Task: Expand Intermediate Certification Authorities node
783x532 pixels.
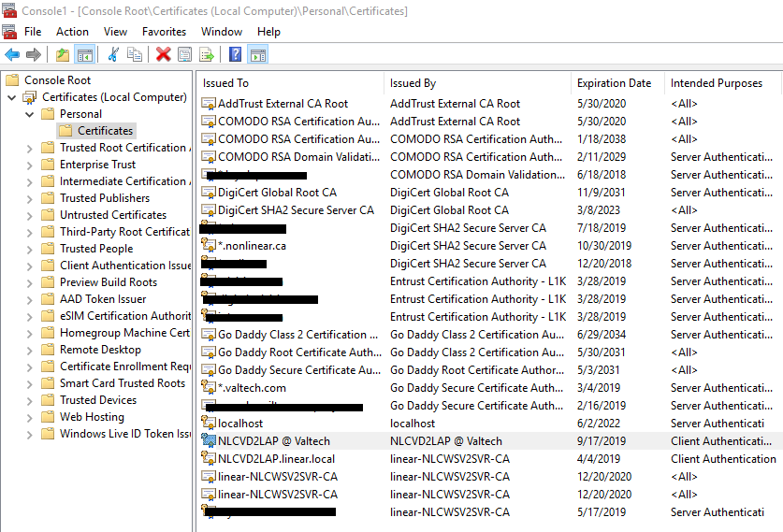Action: 29,182
